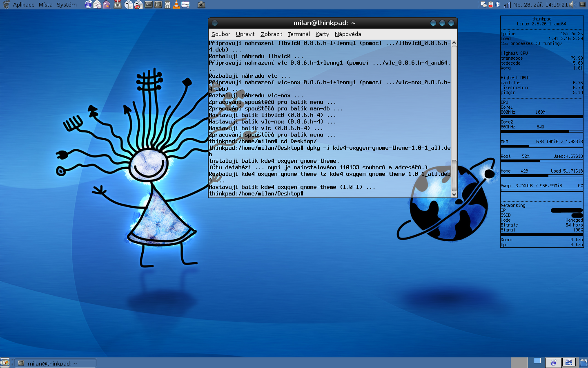Click the battery status indicator
This screenshot has width=588, height=368.
491,4
